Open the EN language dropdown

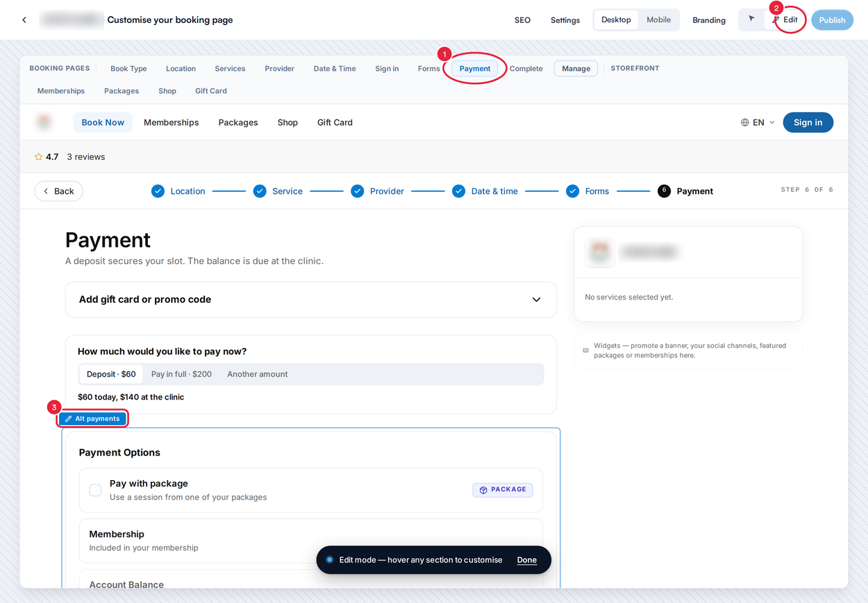click(x=758, y=122)
